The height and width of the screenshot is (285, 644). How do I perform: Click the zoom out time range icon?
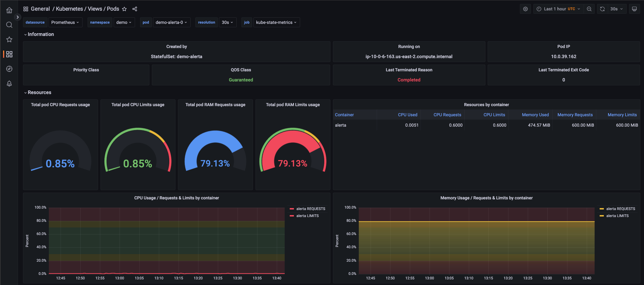[x=589, y=9]
